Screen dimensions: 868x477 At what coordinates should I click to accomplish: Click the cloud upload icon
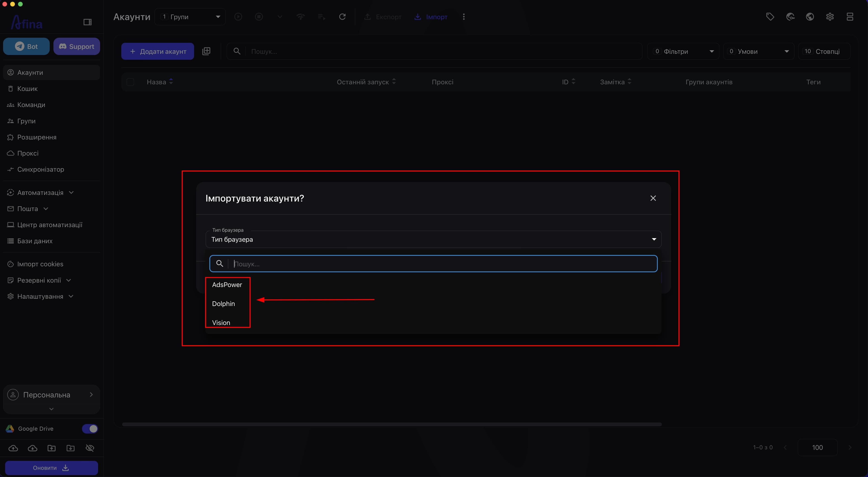[x=13, y=448]
